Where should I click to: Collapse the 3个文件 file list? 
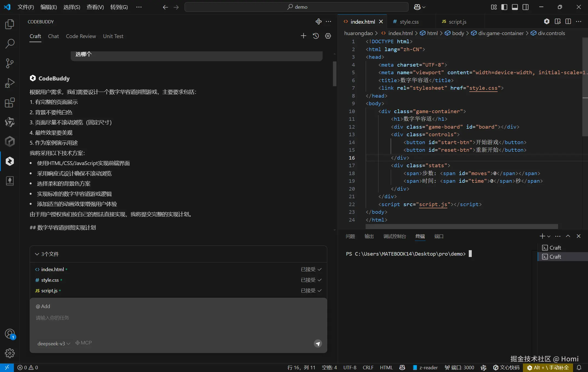coord(37,254)
